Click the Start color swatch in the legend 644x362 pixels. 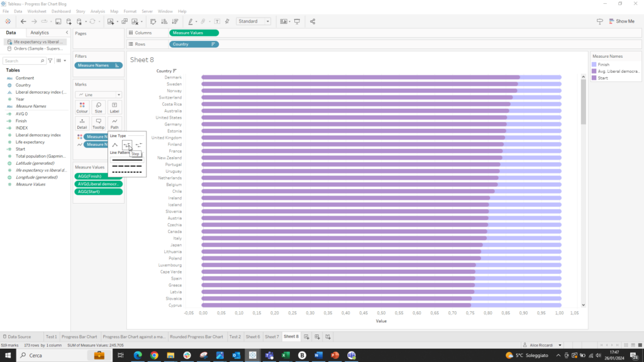(596, 77)
